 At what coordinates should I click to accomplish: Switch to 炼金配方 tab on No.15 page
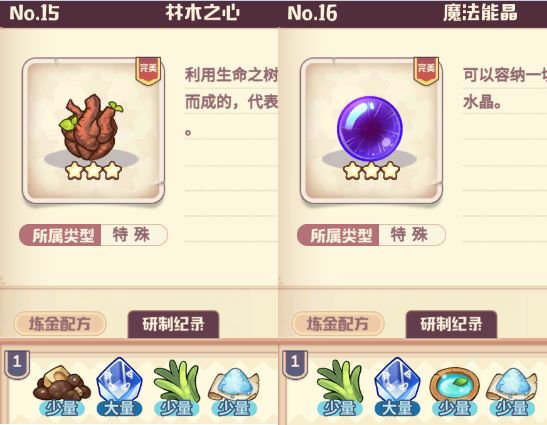60,324
